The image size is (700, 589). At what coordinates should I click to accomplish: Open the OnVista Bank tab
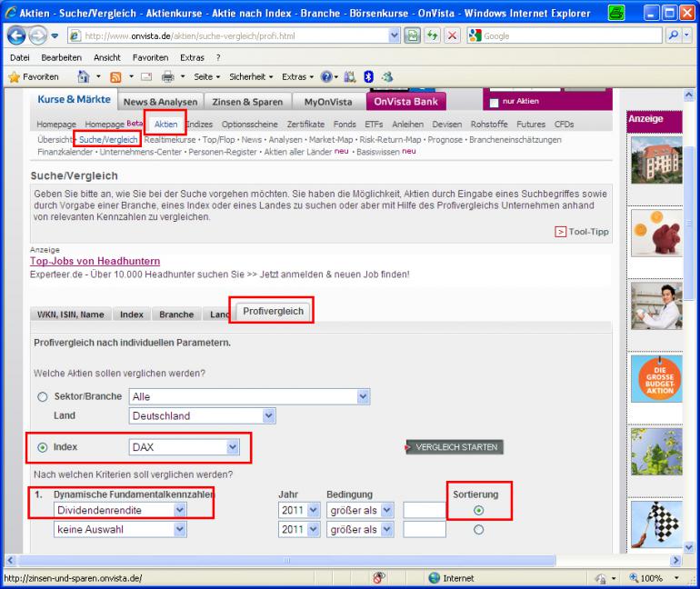[x=405, y=101]
